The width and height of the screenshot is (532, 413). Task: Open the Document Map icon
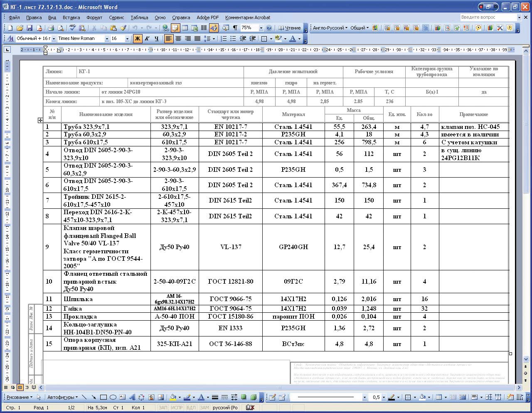(225, 28)
